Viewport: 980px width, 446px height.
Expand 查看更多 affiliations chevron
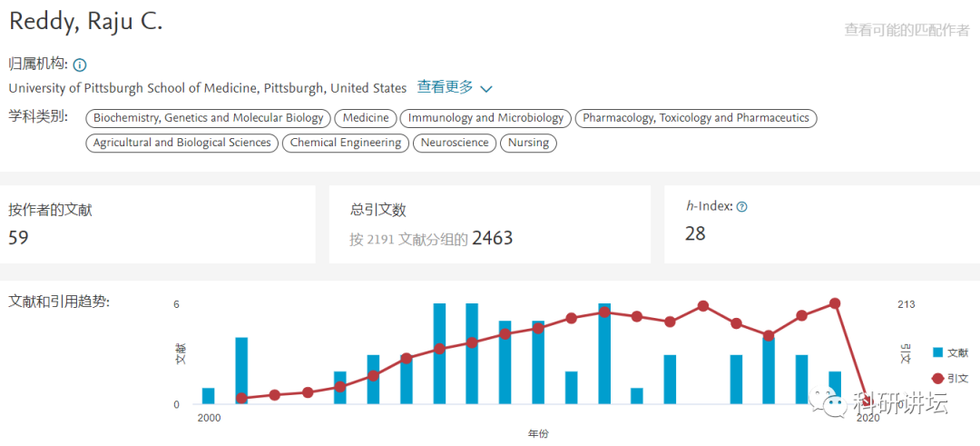(486, 89)
